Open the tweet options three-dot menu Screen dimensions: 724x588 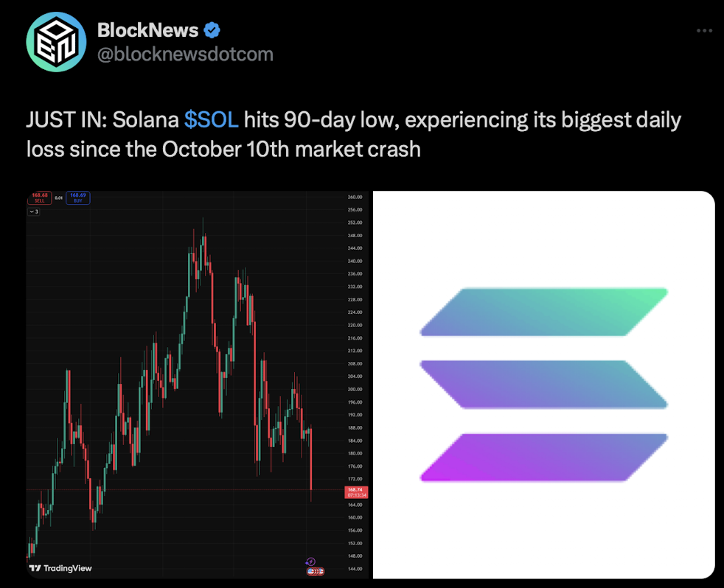(x=706, y=29)
